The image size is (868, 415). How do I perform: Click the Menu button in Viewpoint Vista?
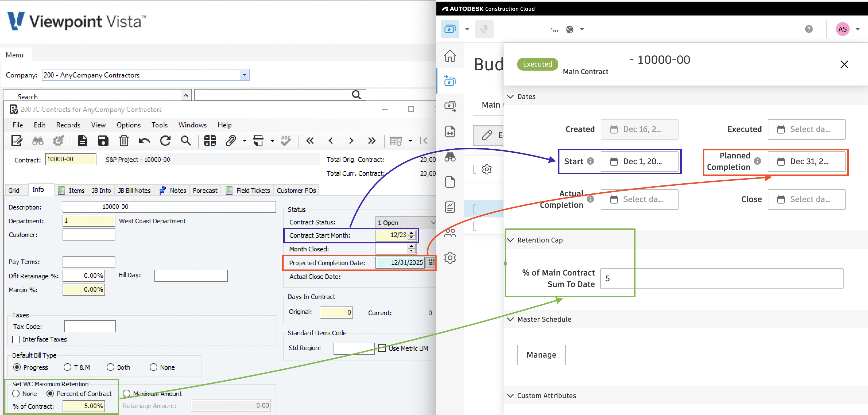coord(14,55)
